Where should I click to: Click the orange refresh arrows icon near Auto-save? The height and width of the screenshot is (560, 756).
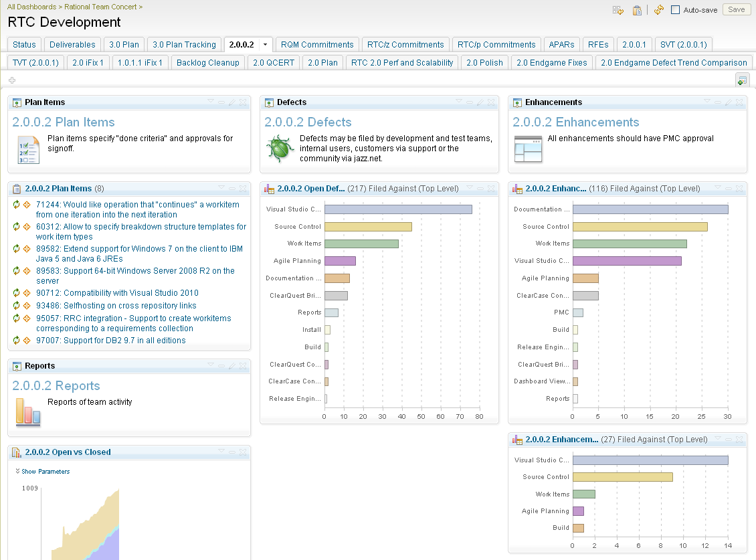(658, 9)
